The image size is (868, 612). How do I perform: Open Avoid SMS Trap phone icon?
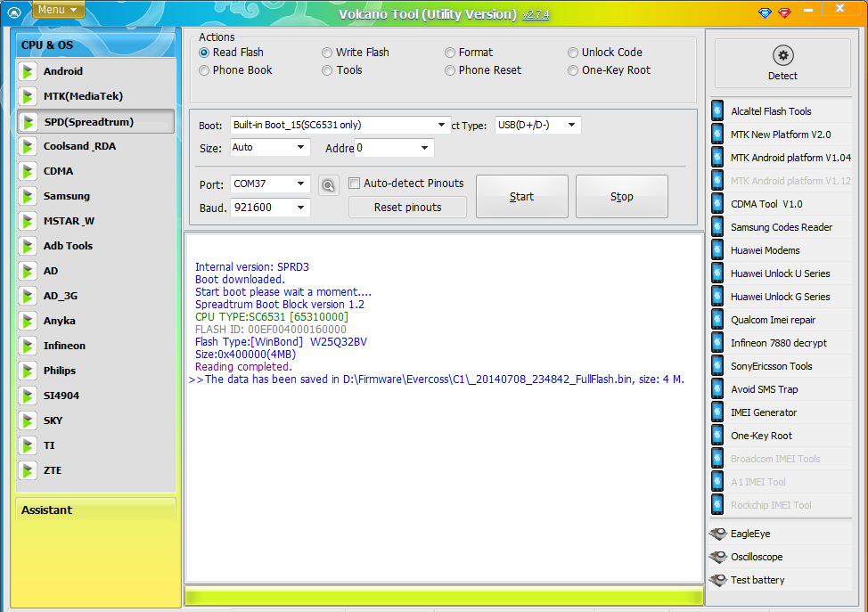[x=717, y=389]
